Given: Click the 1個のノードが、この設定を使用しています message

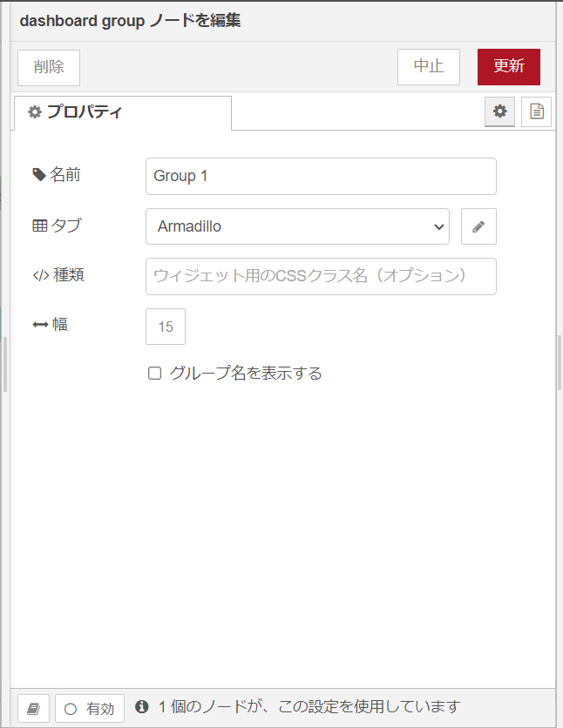Looking at the screenshot, I should point(309,706).
